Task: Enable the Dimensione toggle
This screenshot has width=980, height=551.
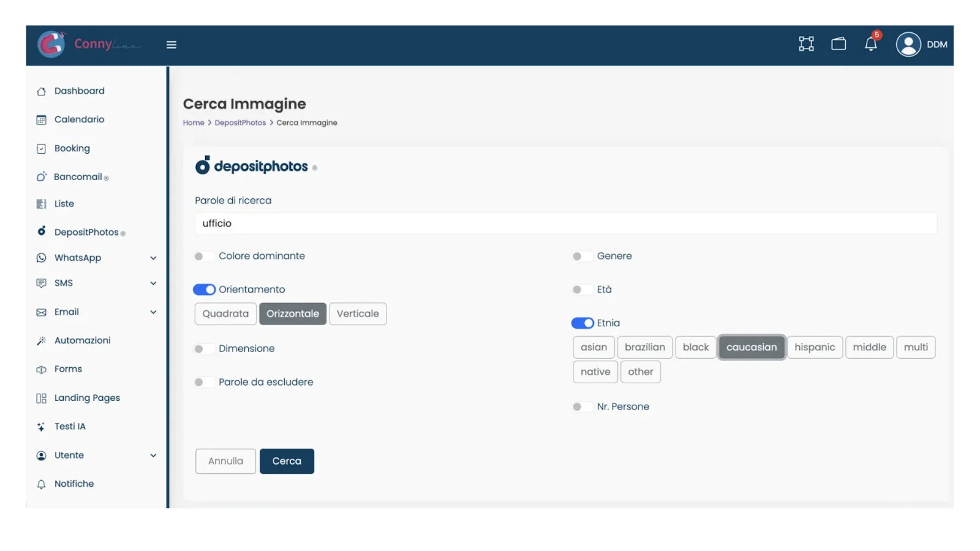Action: [204, 349]
